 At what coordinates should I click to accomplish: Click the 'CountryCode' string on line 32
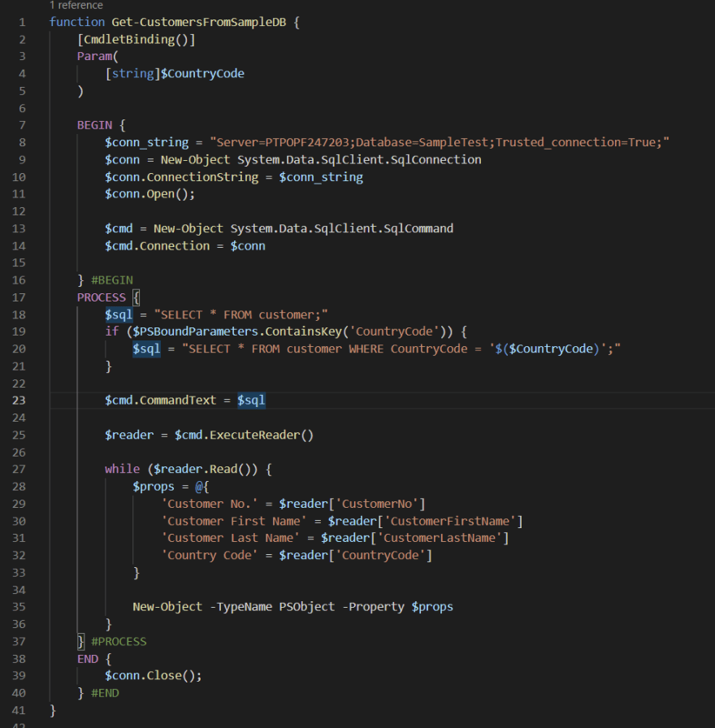380,555
